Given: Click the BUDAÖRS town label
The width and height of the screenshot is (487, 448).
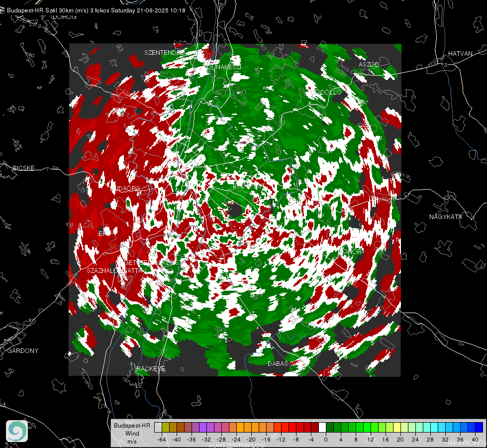Looking at the screenshot, I should [x=125, y=188].
